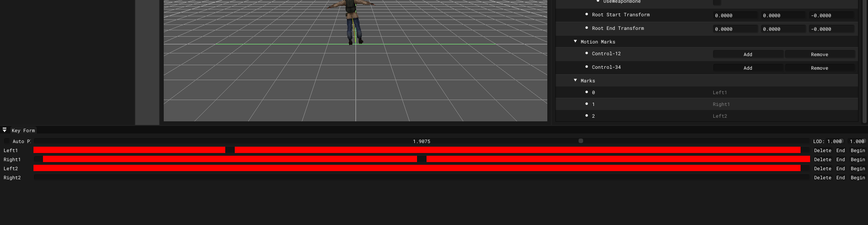This screenshot has height=225, width=868.
Task: Click mark 1 value Right1
Action: 721,104
